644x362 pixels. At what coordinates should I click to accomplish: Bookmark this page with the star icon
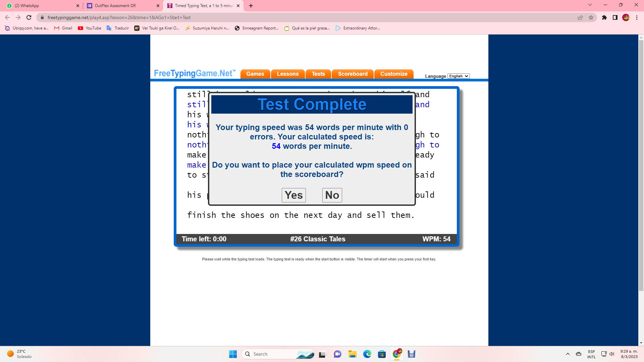[x=591, y=17]
